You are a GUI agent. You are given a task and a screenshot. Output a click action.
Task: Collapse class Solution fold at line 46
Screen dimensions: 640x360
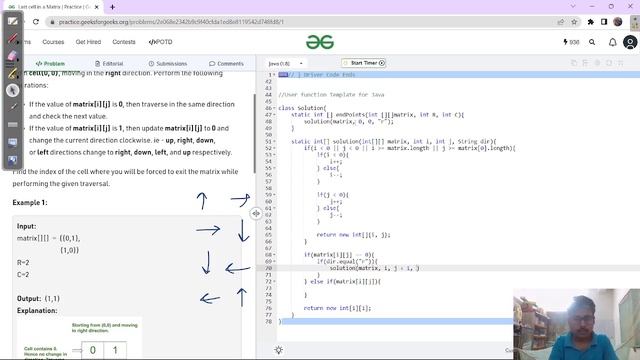(274, 108)
